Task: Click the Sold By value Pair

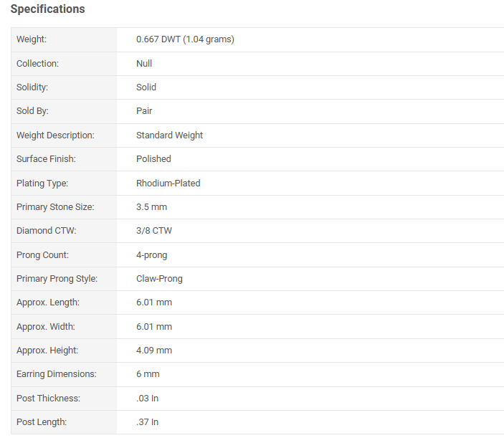Action: [144, 111]
